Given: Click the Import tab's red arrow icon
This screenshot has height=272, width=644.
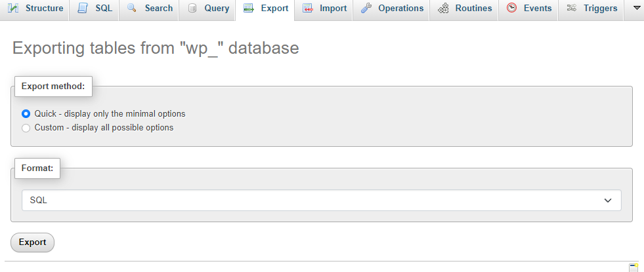Looking at the screenshot, I should [307, 9].
